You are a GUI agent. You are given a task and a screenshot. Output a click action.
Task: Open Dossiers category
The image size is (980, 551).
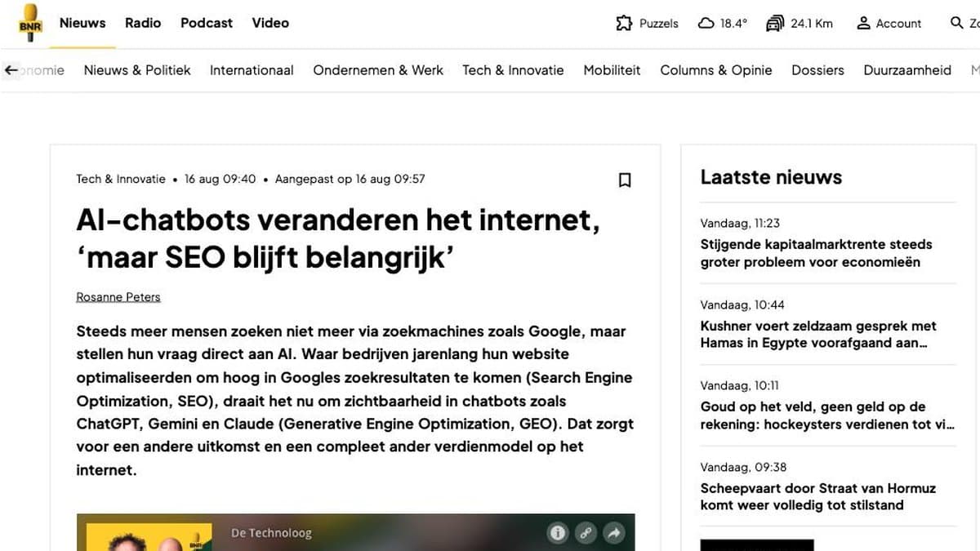pyautogui.click(x=817, y=70)
